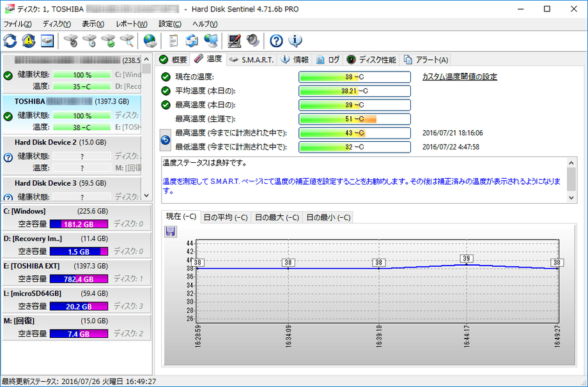
Task: Select the M: [回復] partition
Action: pos(77,327)
